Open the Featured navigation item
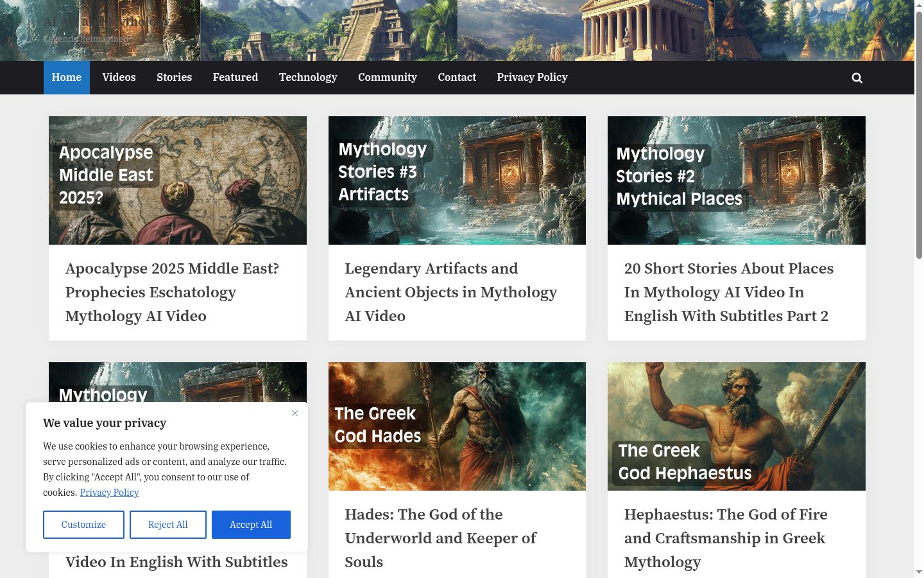Image resolution: width=924 pixels, height=578 pixels. tap(235, 78)
